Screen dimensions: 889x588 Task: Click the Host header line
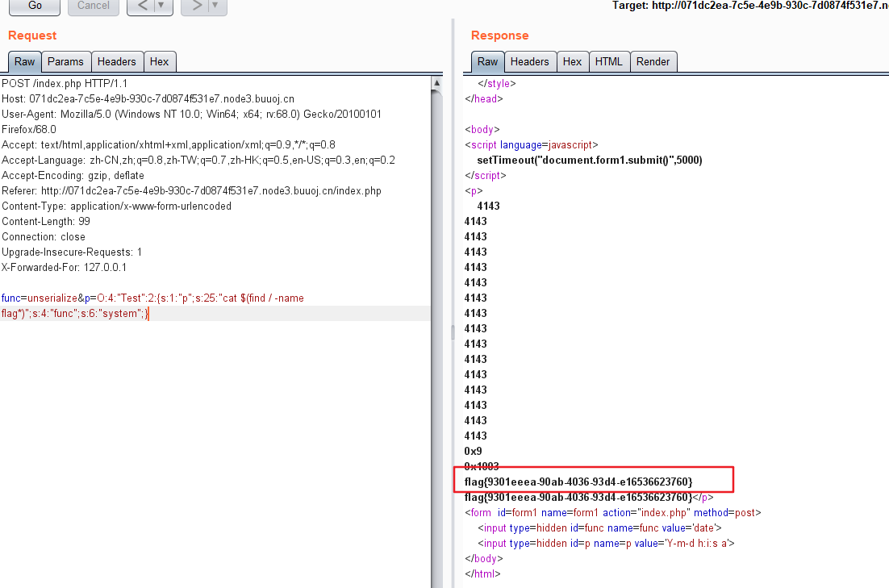pos(148,98)
